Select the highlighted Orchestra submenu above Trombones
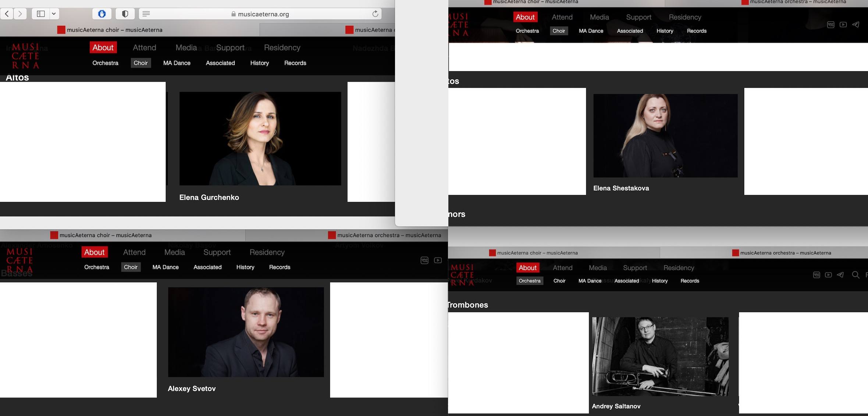The image size is (868, 416). pyautogui.click(x=529, y=281)
